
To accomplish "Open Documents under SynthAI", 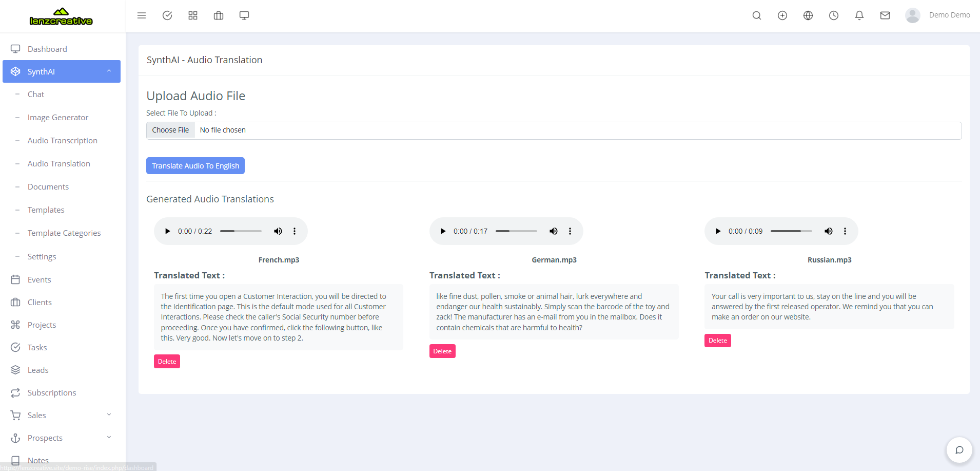I will 48,186.
